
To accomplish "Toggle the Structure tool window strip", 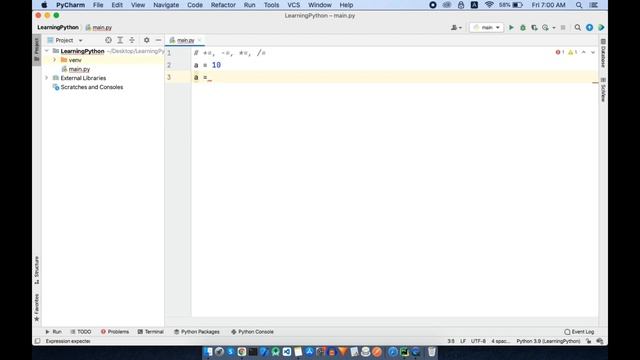I will tap(37, 270).
